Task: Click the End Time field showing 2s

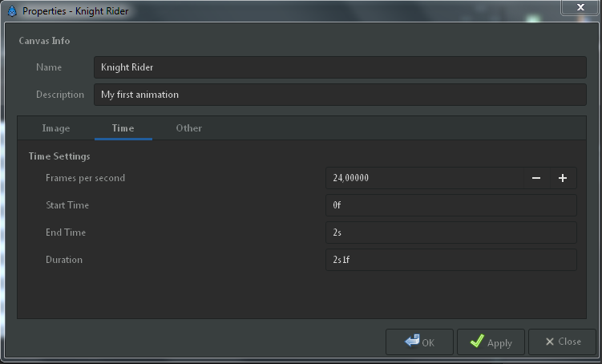Action: 451,233
